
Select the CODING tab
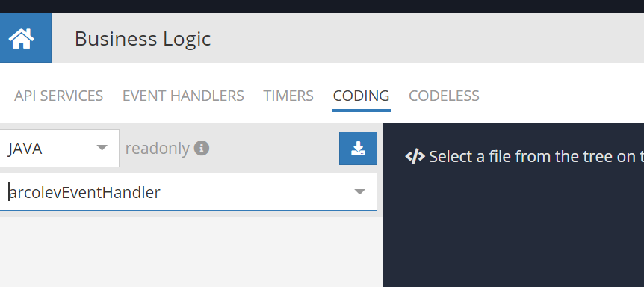click(361, 96)
